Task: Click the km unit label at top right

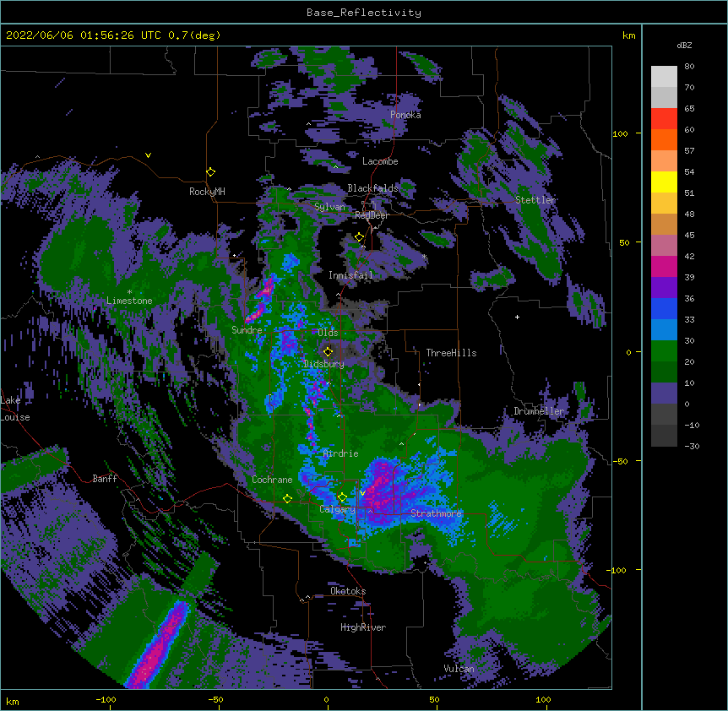Action: 629,35
